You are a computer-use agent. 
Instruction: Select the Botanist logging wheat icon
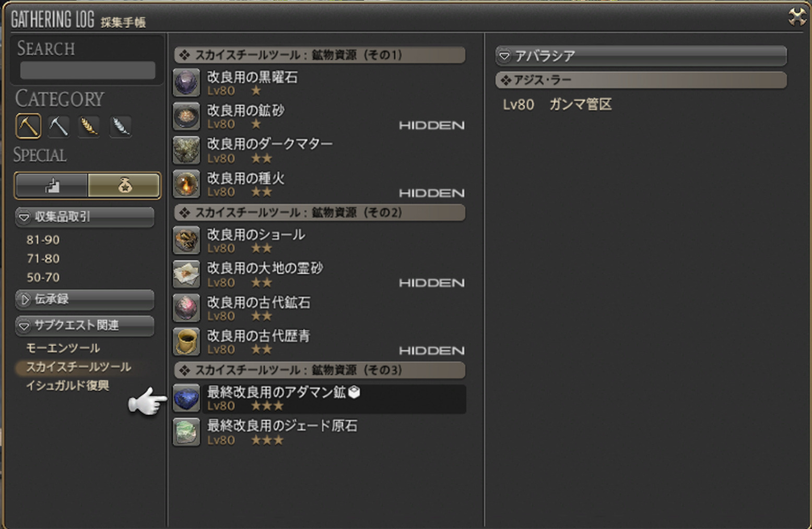click(x=89, y=126)
